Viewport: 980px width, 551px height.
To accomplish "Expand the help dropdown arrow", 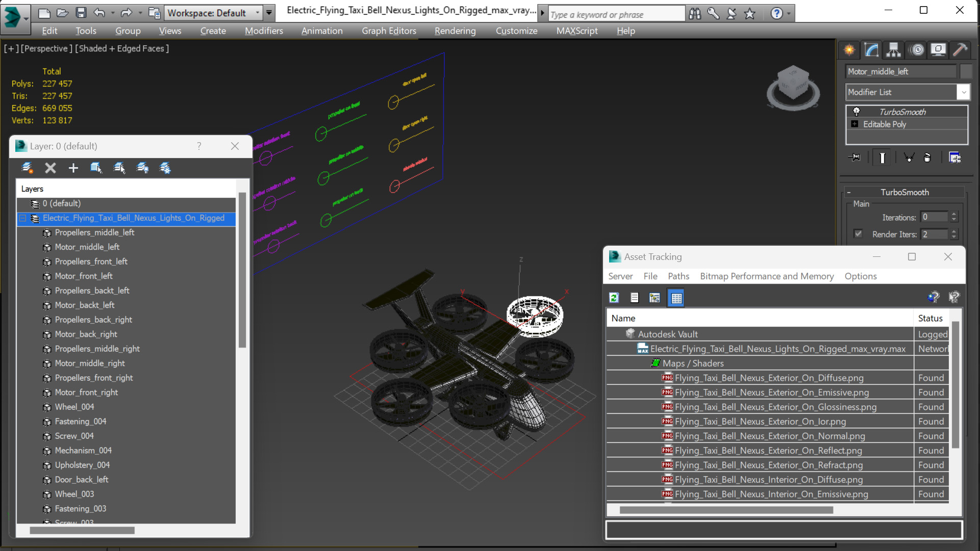I will (789, 14).
